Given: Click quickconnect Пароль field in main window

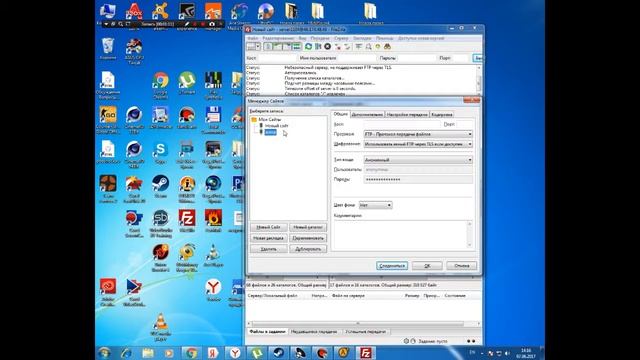Looking at the screenshot, I should [416, 58].
